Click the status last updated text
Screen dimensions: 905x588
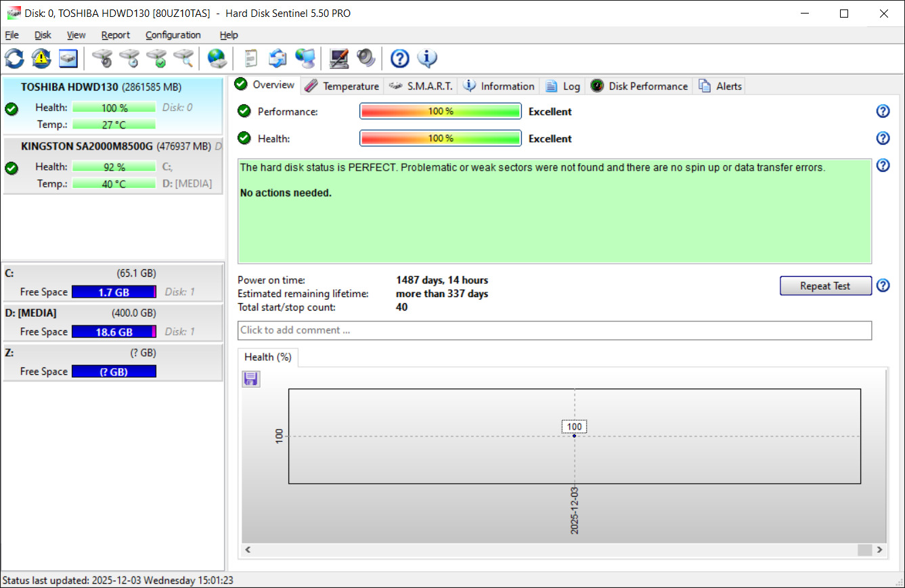pos(118,581)
